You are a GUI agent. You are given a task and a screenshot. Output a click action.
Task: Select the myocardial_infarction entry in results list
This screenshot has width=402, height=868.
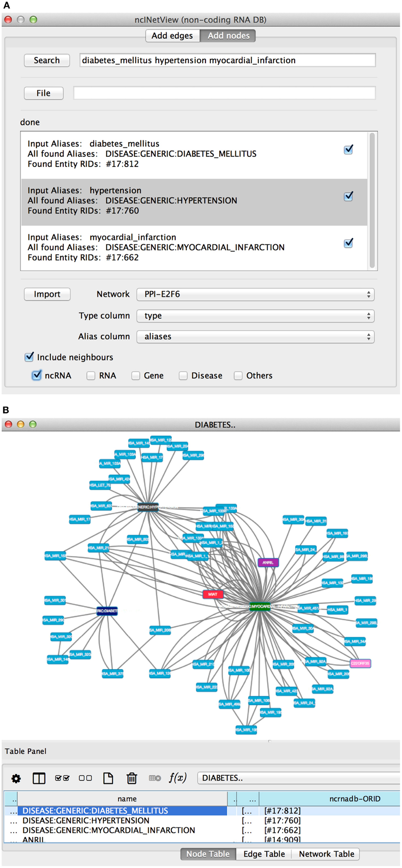pos(194,248)
